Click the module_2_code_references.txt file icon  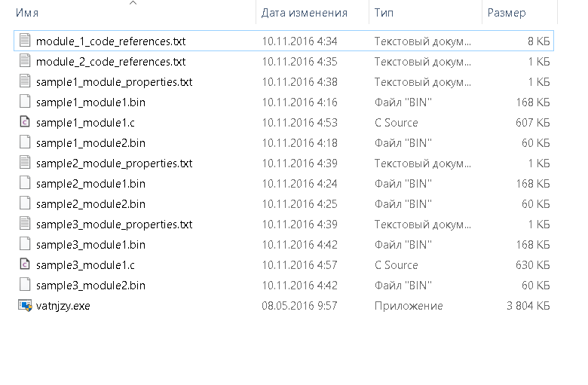(x=25, y=61)
